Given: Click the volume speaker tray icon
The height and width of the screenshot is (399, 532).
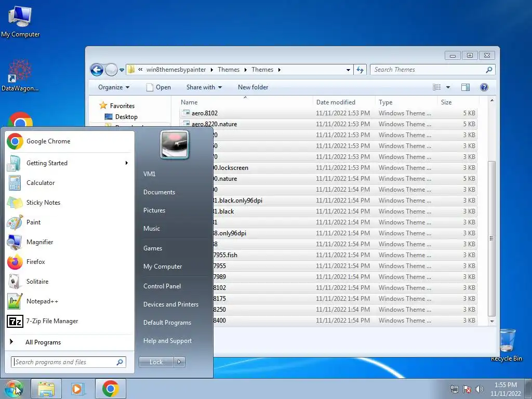Looking at the screenshot, I should click(x=479, y=389).
